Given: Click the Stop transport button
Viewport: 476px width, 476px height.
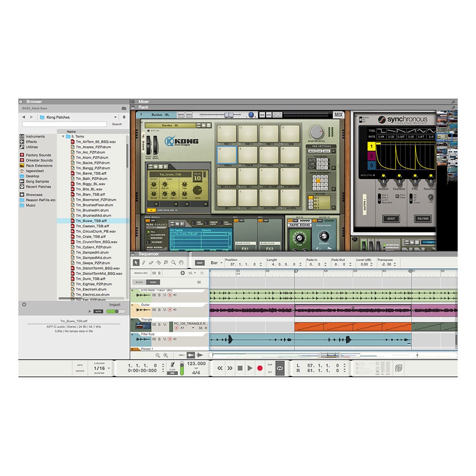Looking at the screenshot, I should pyautogui.click(x=240, y=368).
